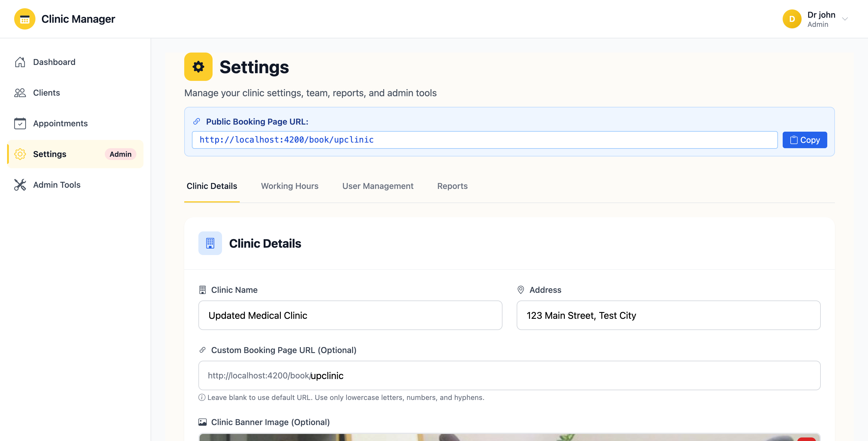
Task: Open the localhost booking URL link
Action: pyautogui.click(x=286, y=140)
